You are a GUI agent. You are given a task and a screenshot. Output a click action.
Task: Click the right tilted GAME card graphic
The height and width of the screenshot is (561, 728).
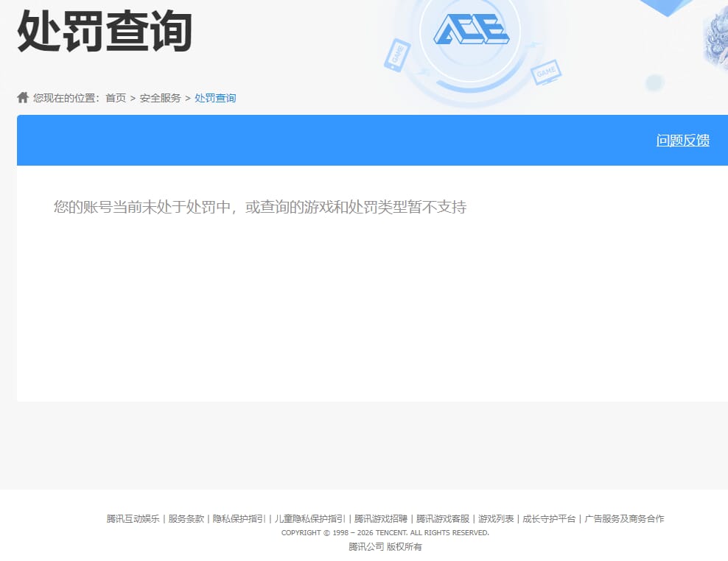(546, 74)
